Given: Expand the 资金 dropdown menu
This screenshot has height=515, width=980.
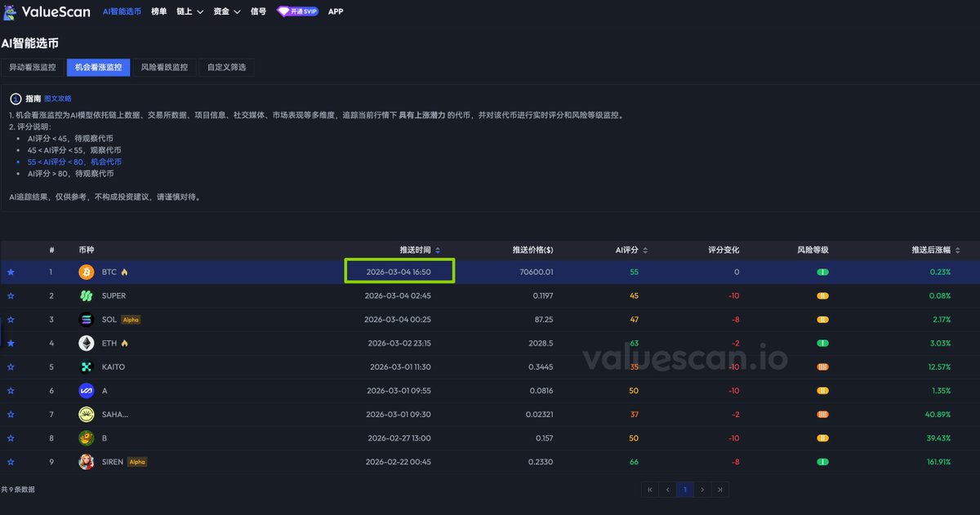Looking at the screenshot, I should tap(227, 11).
